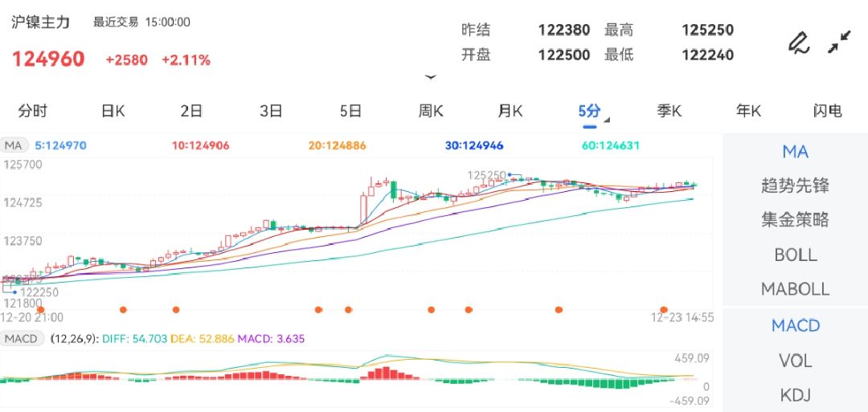
Task: Click the first orange event marker dot
Action: (x=40, y=310)
